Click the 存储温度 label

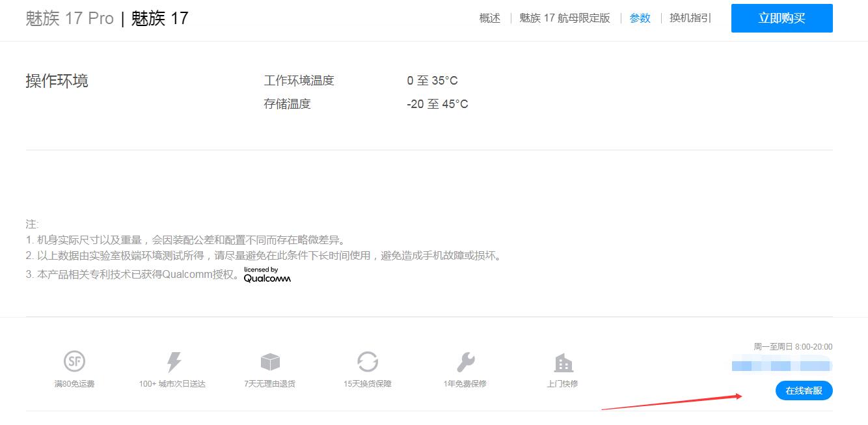point(288,104)
